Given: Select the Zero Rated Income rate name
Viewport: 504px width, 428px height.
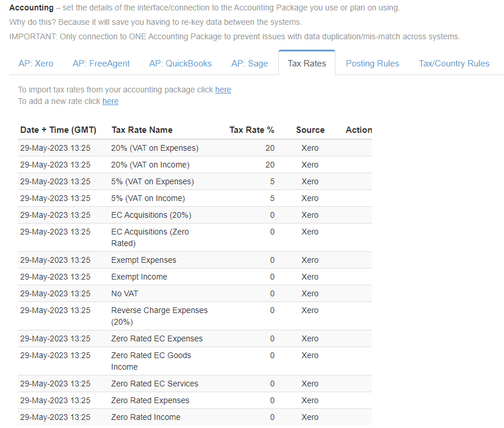Looking at the screenshot, I should pyautogui.click(x=145, y=417).
